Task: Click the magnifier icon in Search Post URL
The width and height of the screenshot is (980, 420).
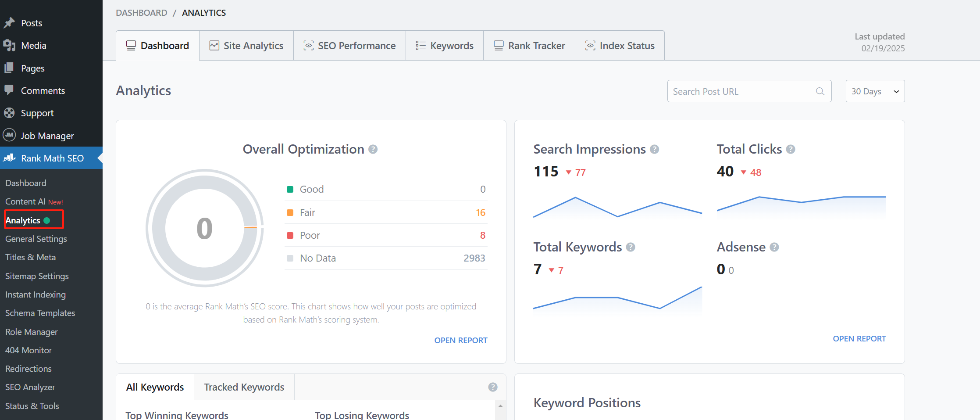Action: point(820,91)
